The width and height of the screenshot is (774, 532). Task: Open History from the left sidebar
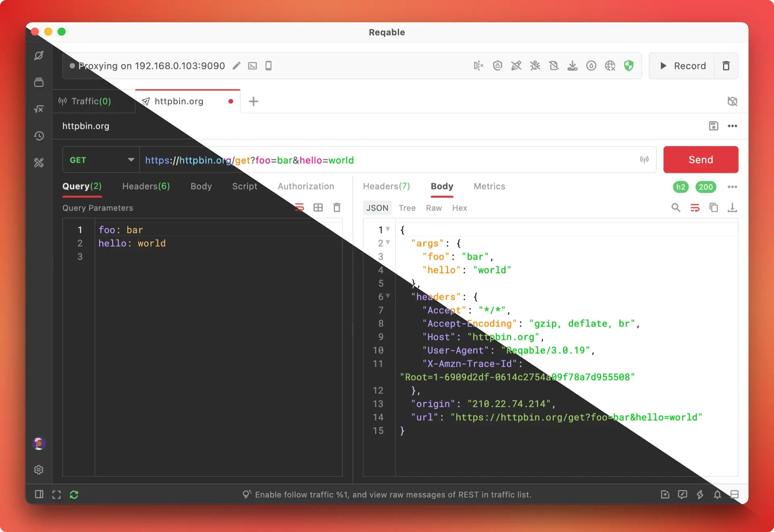[39, 136]
